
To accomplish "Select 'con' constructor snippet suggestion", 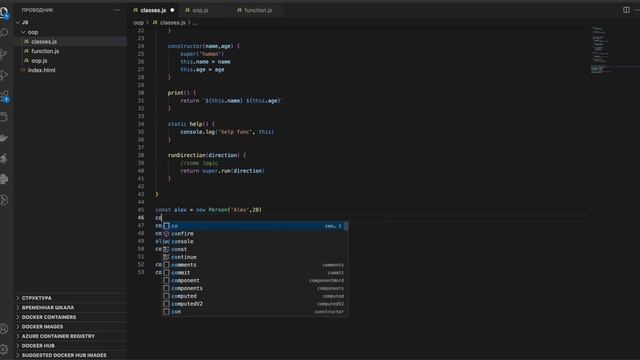I will pos(253,312).
